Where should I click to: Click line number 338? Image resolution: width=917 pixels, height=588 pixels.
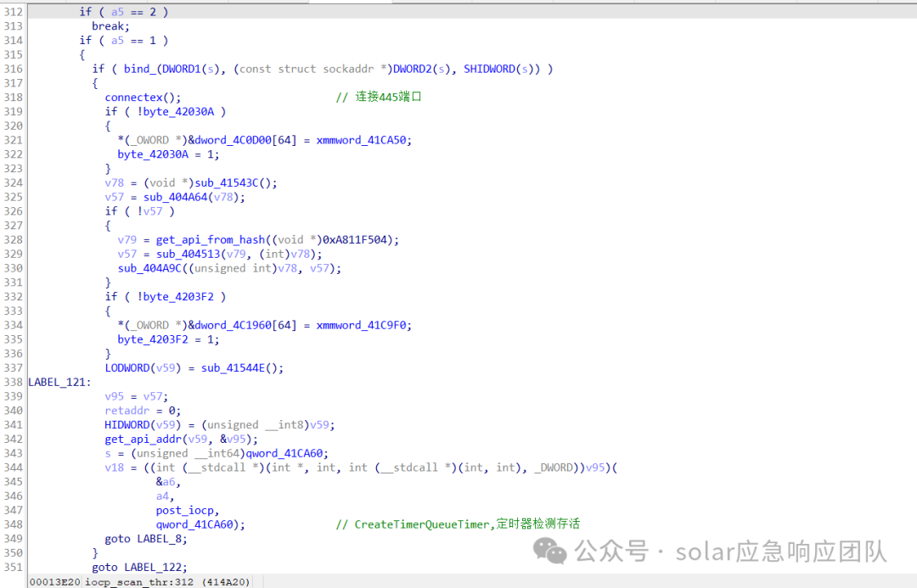13,383
